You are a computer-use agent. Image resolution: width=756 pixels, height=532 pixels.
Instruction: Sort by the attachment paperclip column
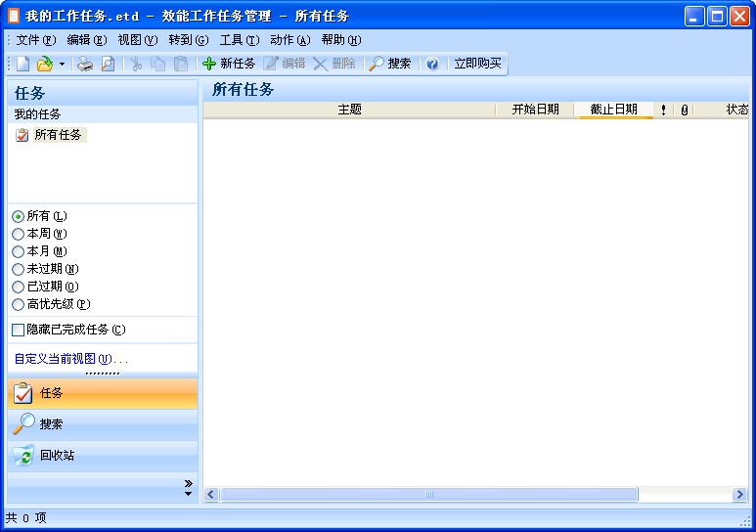684,110
